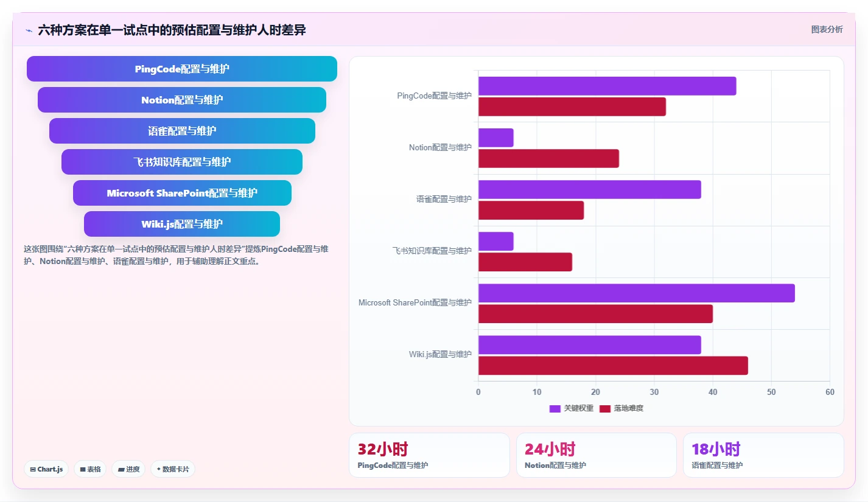Click the red 落地难度 bar for Notion
This screenshot has width=868, height=502.
pyautogui.click(x=548, y=158)
